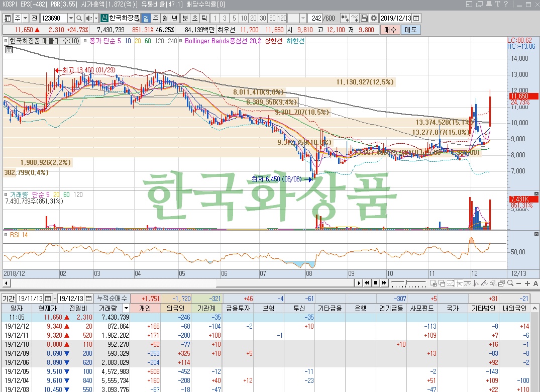
Task: Click the 개인 column header
Action: point(145,308)
